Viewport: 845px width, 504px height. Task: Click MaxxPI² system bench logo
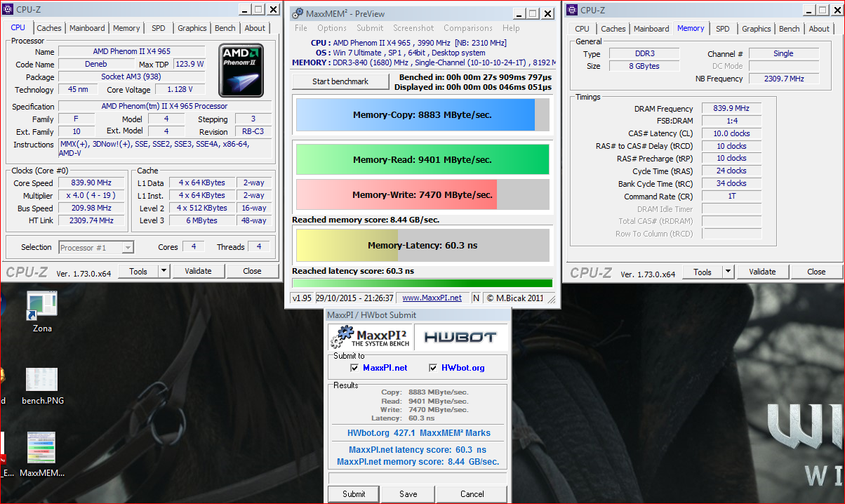tap(371, 338)
